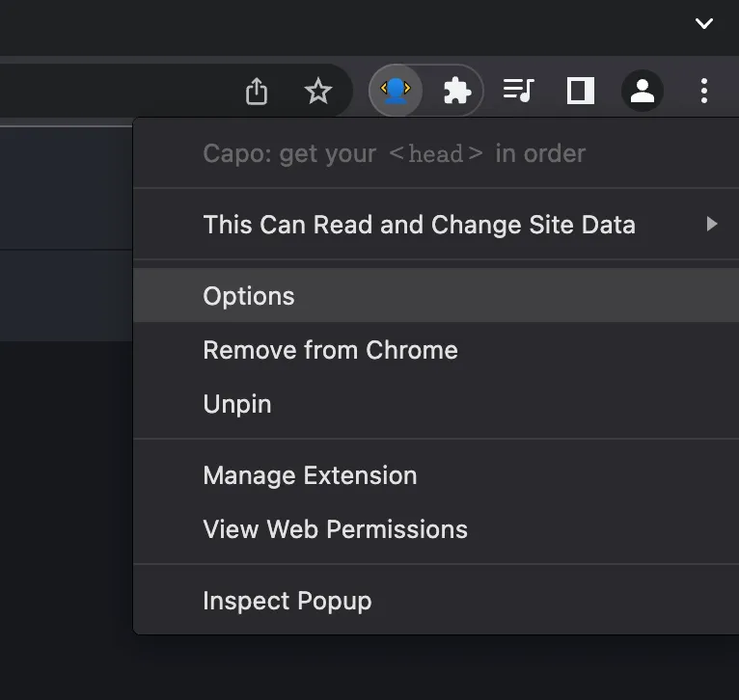Open Manage Extension

(x=436, y=475)
